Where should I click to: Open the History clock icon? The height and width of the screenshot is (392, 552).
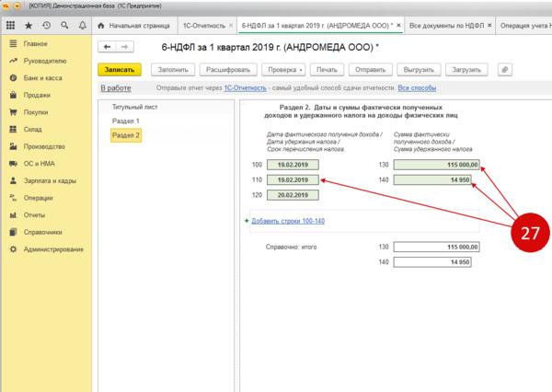tap(46, 25)
